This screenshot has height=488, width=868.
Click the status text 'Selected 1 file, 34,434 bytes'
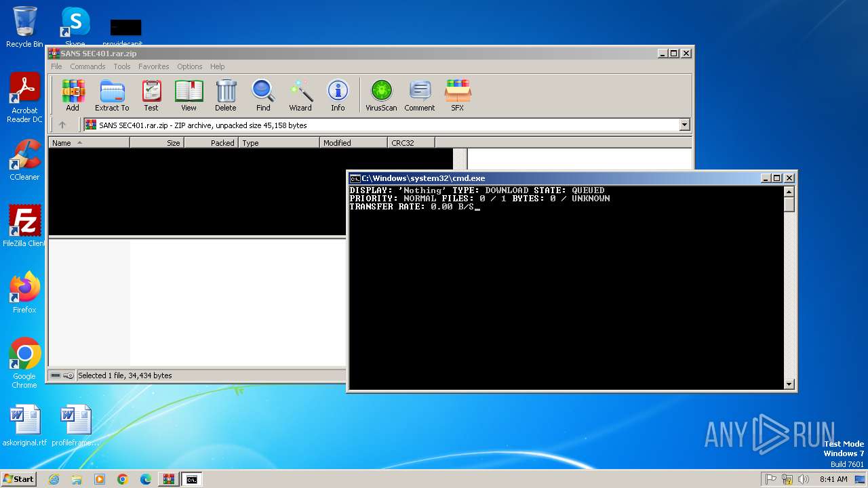tap(125, 375)
